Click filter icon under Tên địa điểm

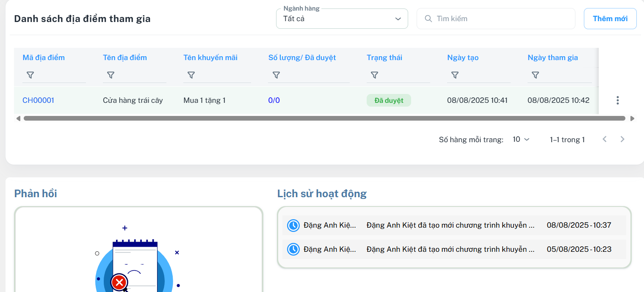tap(111, 75)
